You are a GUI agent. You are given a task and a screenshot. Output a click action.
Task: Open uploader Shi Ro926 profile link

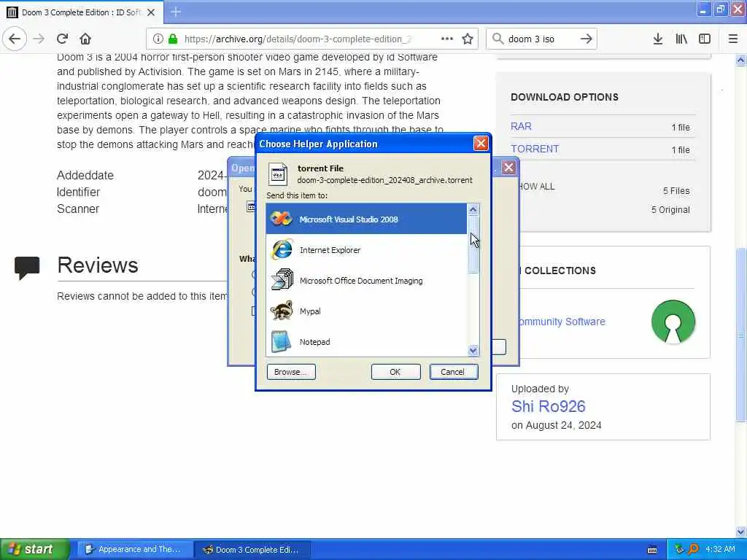[x=548, y=406]
